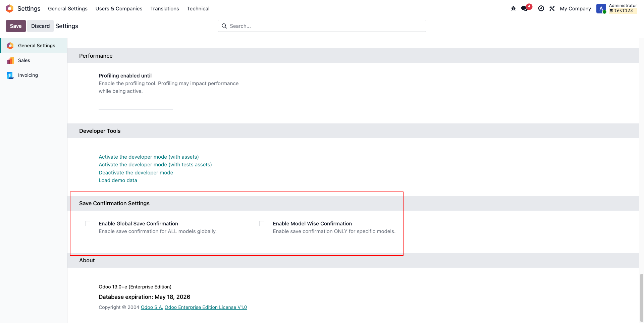Click the Performance section heading
644x323 pixels.
(96, 56)
